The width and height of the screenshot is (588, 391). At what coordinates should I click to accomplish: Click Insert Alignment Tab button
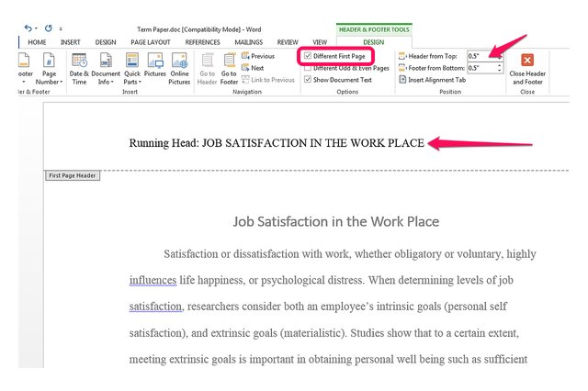pyautogui.click(x=432, y=80)
